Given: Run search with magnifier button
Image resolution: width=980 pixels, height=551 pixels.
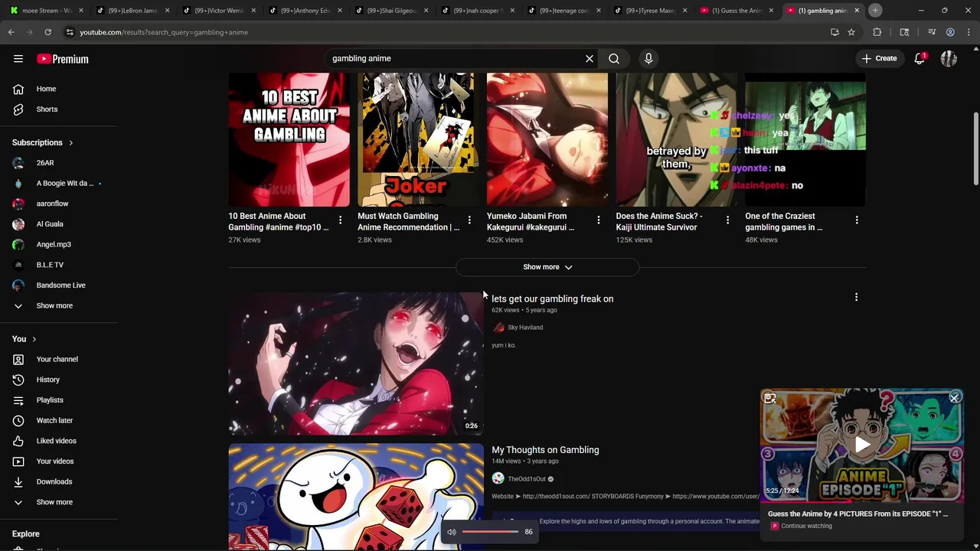Looking at the screenshot, I should coord(614,59).
